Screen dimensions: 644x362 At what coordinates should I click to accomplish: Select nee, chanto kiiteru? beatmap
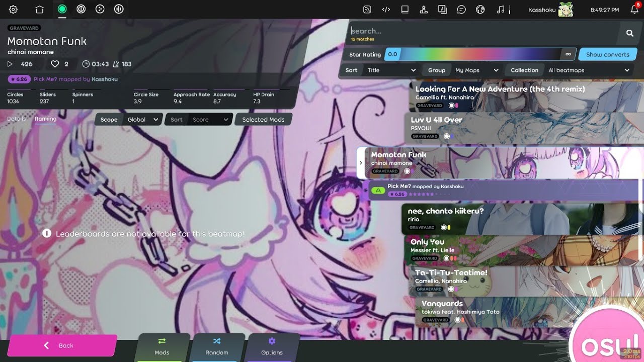click(x=523, y=219)
